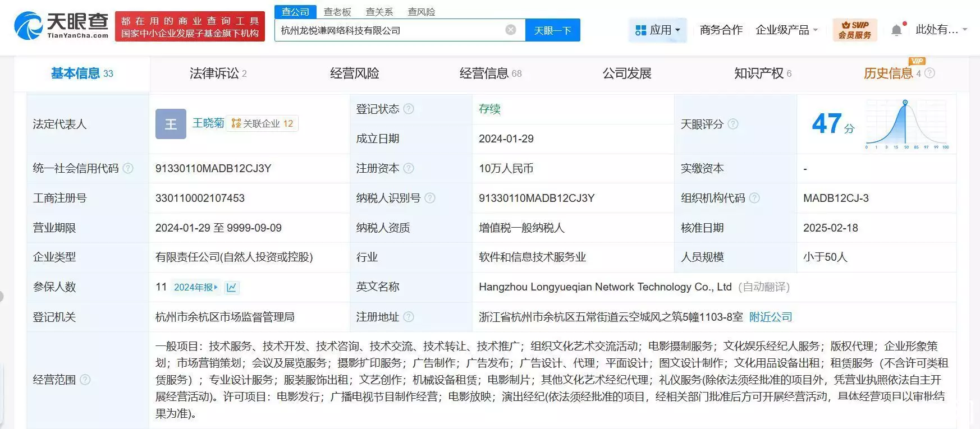Click status value 存续

[489, 109]
